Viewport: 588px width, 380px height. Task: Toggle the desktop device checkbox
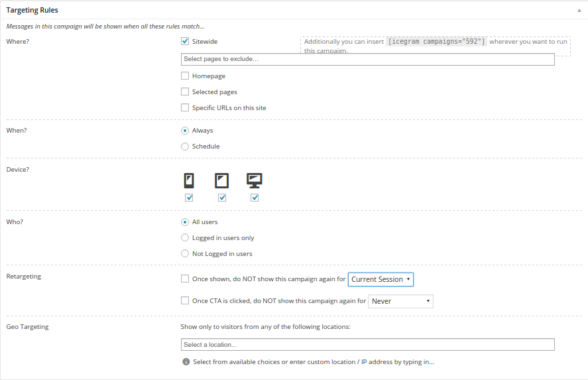pyautogui.click(x=255, y=198)
